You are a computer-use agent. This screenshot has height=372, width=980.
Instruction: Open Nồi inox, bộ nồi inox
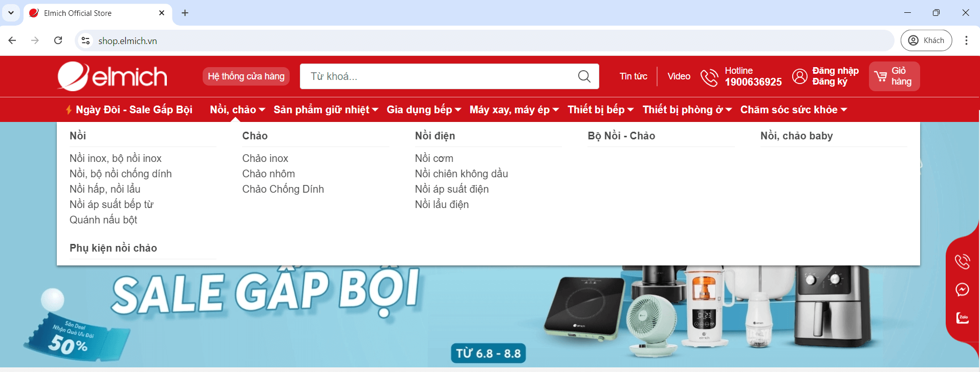coord(116,158)
